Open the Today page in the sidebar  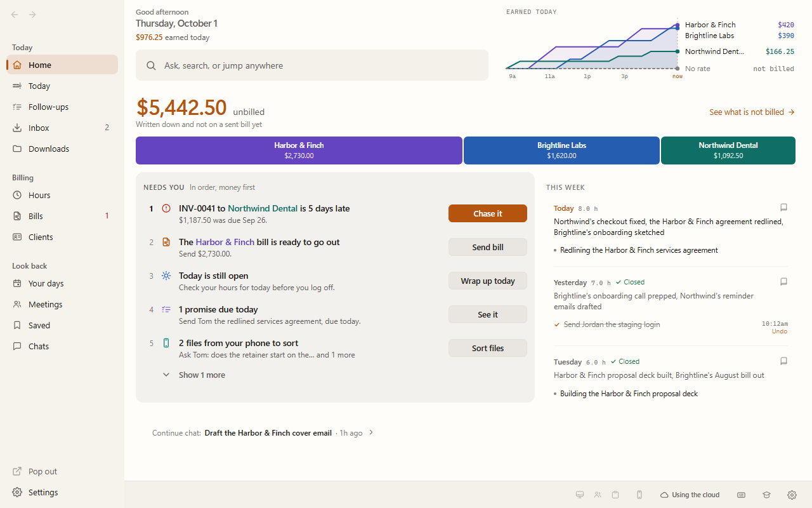click(62, 86)
